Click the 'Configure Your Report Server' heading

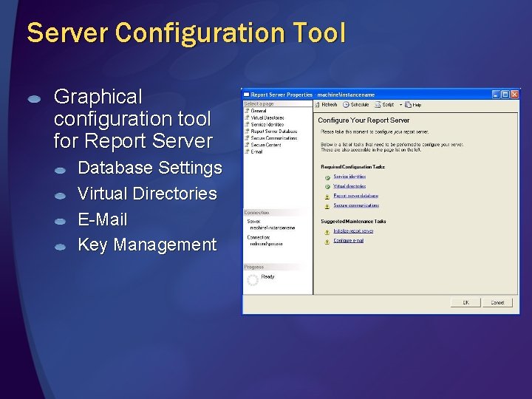tap(364, 120)
